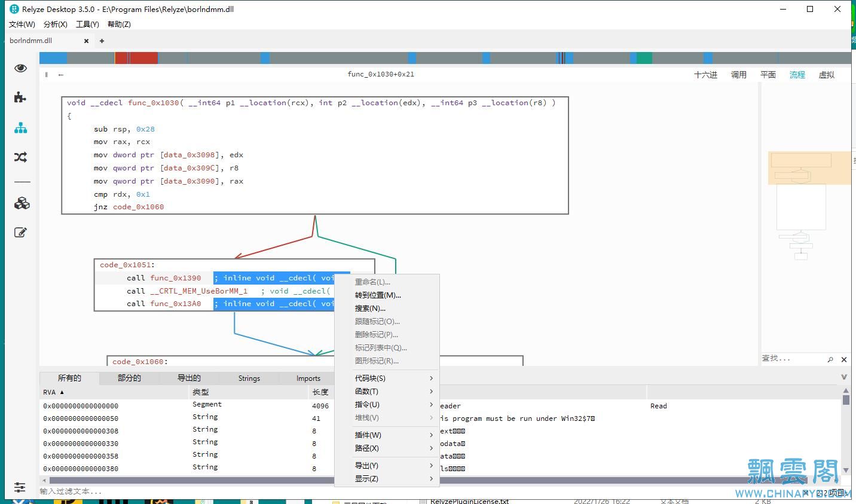
Task: Open the 工具(Y) menu
Action: coord(87,25)
